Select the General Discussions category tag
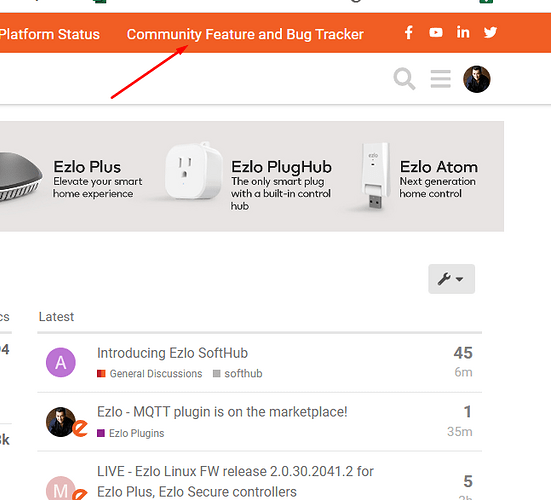The image size is (551, 500). click(x=150, y=374)
